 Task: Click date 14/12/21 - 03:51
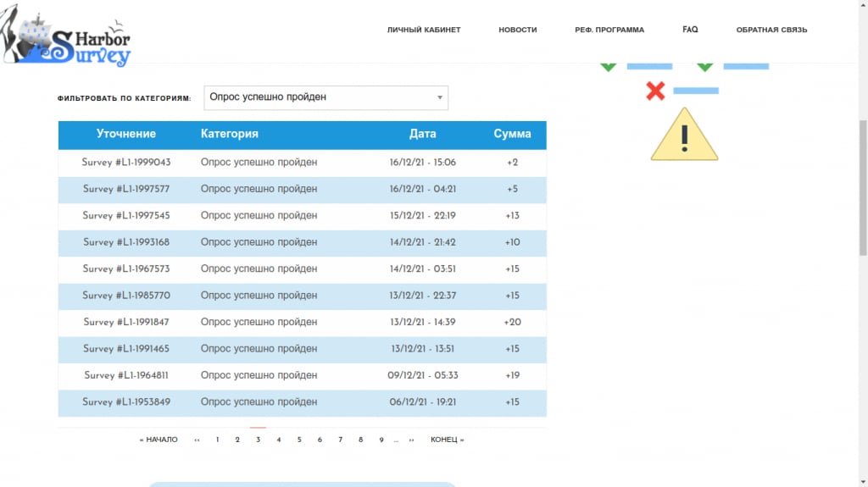pos(422,269)
